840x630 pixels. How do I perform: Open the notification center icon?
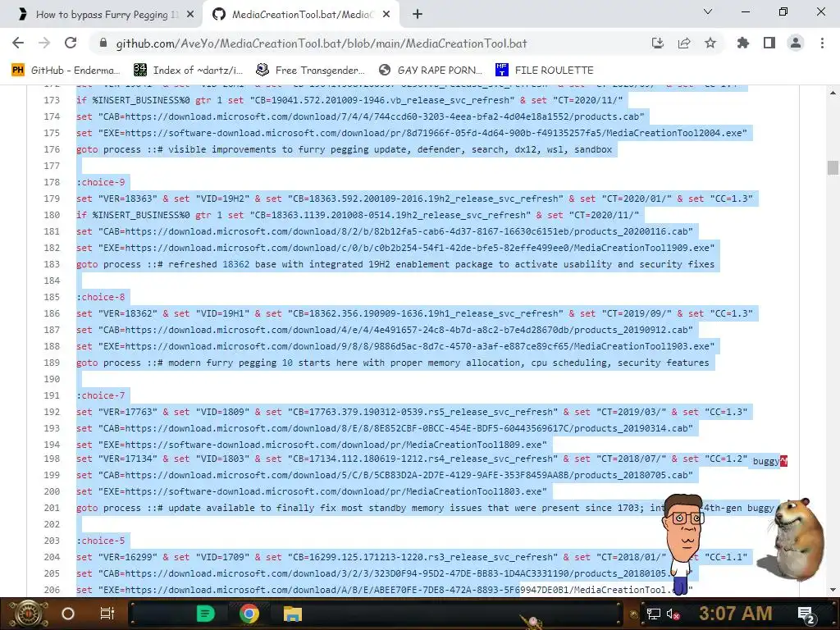[806, 614]
